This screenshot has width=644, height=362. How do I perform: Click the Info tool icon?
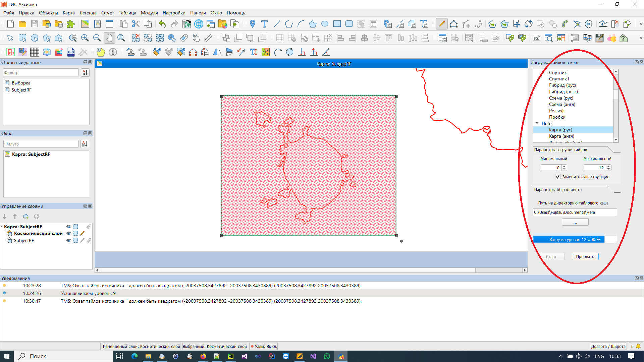[113, 52]
